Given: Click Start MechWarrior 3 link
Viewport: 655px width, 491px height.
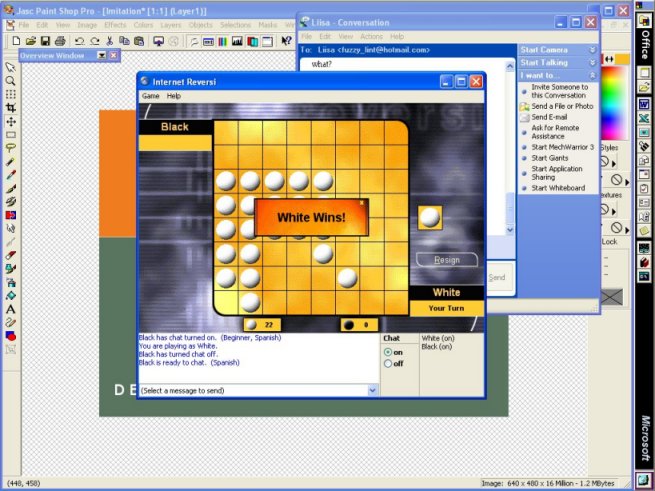Looking at the screenshot, I should pyautogui.click(x=562, y=147).
